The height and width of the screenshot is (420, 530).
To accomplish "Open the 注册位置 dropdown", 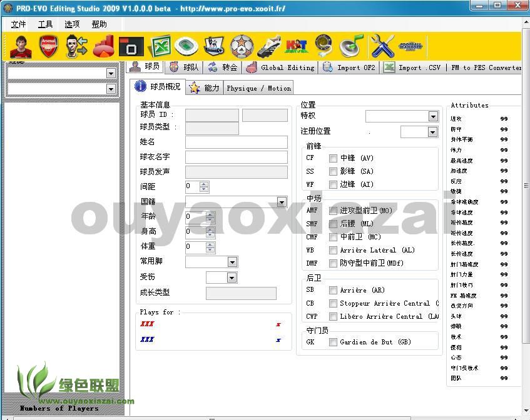I will tap(432, 132).
